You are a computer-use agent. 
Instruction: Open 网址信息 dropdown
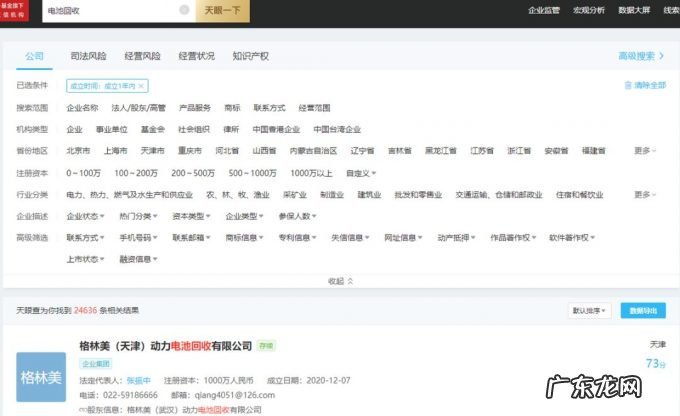403,237
